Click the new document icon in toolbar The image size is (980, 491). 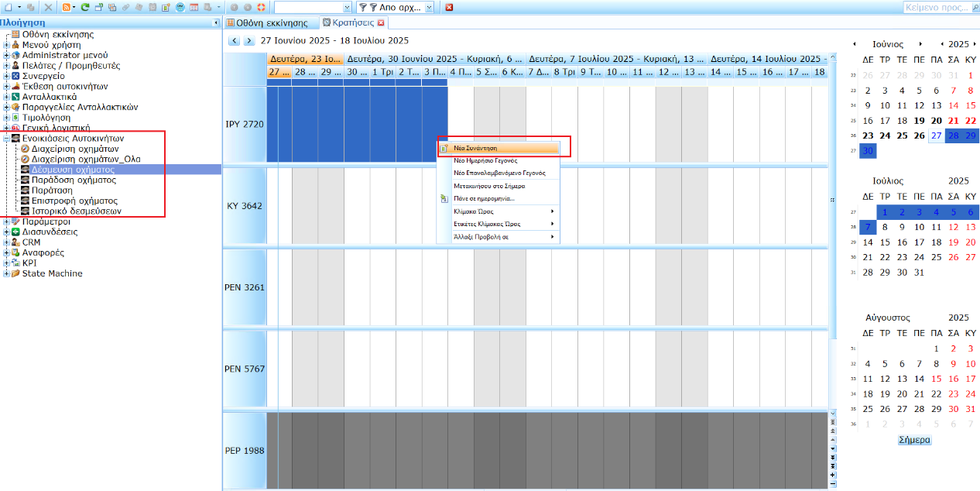click(7, 7)
